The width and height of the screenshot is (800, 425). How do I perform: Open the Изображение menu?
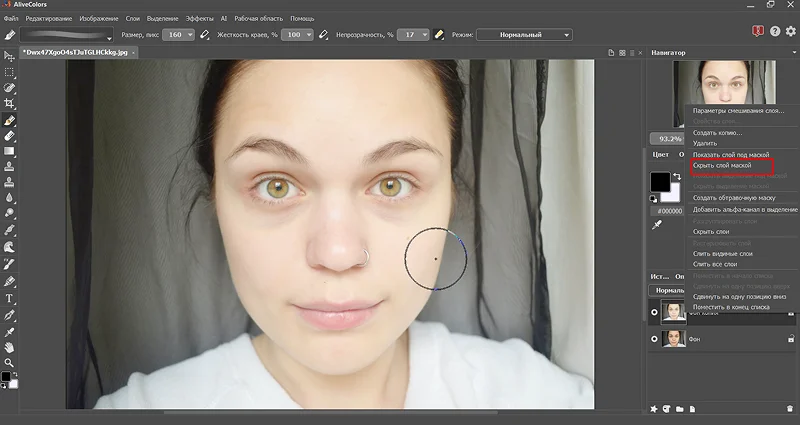pos(98,18)
